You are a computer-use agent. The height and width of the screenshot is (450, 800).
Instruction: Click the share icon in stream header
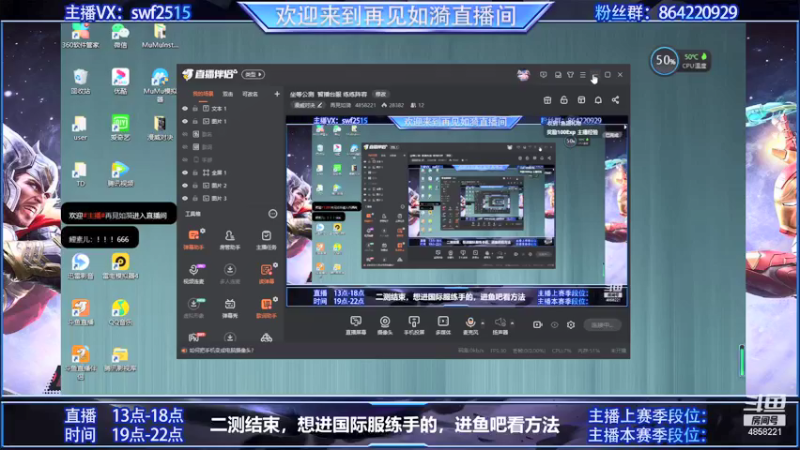(615, 100)
